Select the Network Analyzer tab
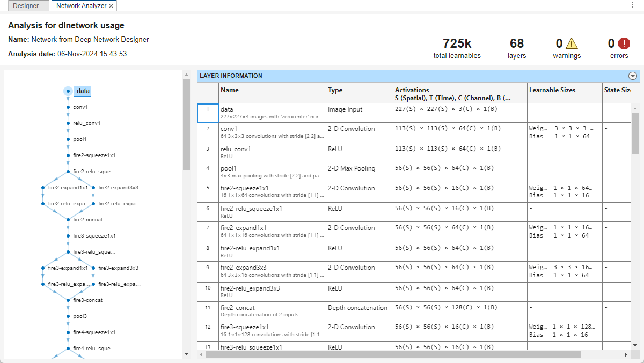This screenshot has height=363, width=644. (x=81, y=5)
